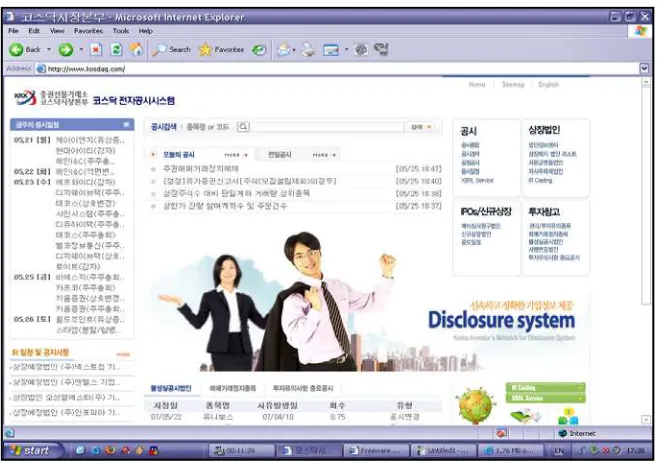Click the XBRL Service link under 공시
This screenshot has height=462, width=658.
(477, 180)
